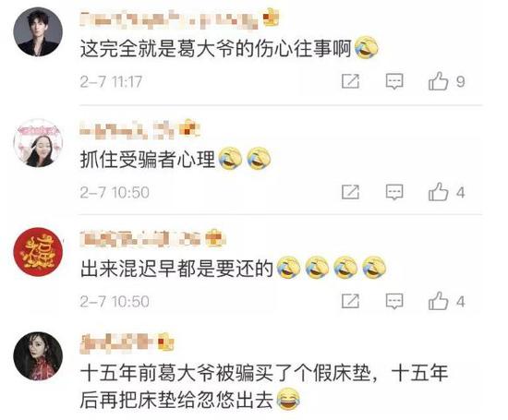Like the 11:17 comment with 9 likes
Viewport: 508px width, 420px height.
[438, 81]
